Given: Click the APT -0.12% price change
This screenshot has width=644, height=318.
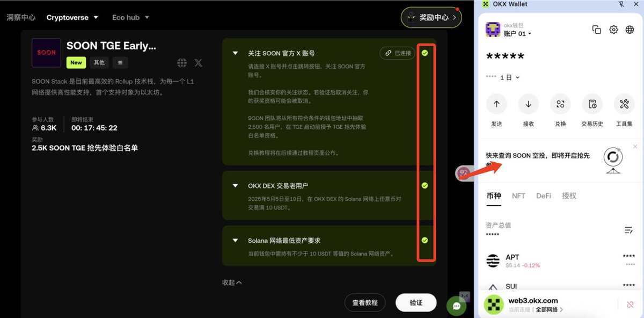Looking at the screenshot, I should pyautogui.click(x=531, y=265).
